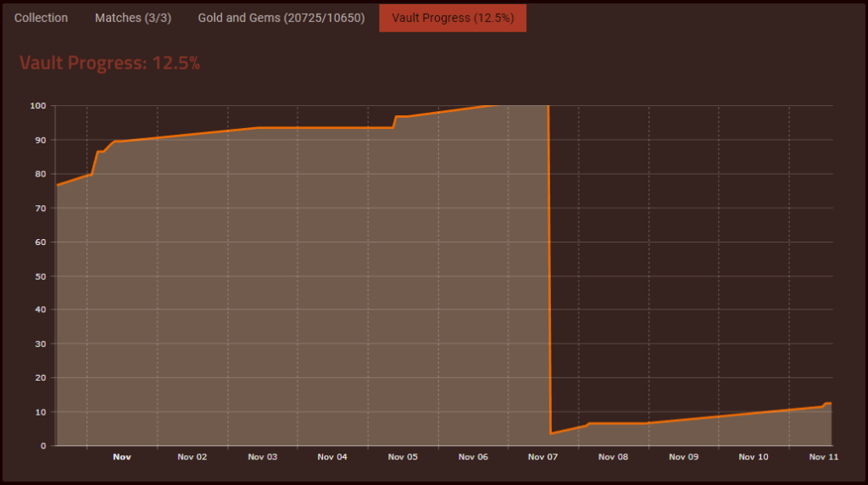Click the Nov 09 x-axis label
Image resolution: width=868 pixels, height=485 pixels.
tap(683, 457)
